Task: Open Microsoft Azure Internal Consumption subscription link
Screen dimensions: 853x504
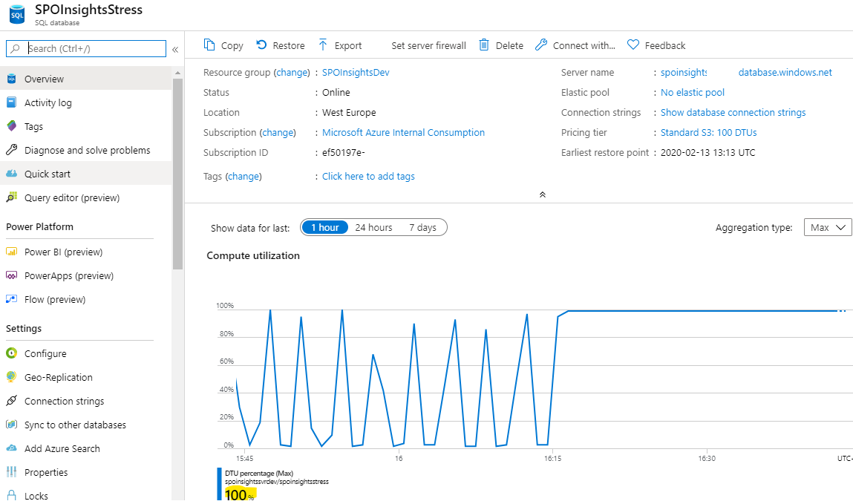Action: click(403, 132)
